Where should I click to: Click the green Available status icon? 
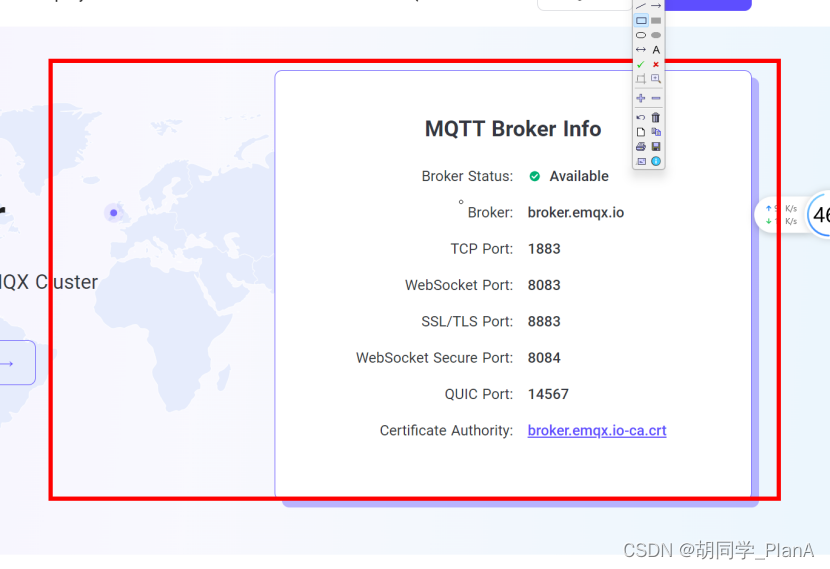click(535, 176)
